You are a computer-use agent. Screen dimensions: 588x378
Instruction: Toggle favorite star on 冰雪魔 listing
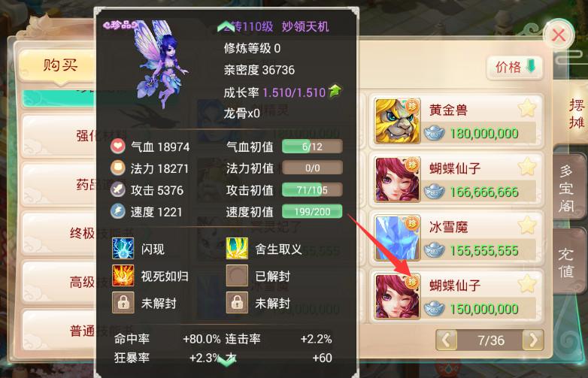coord(527,225)
